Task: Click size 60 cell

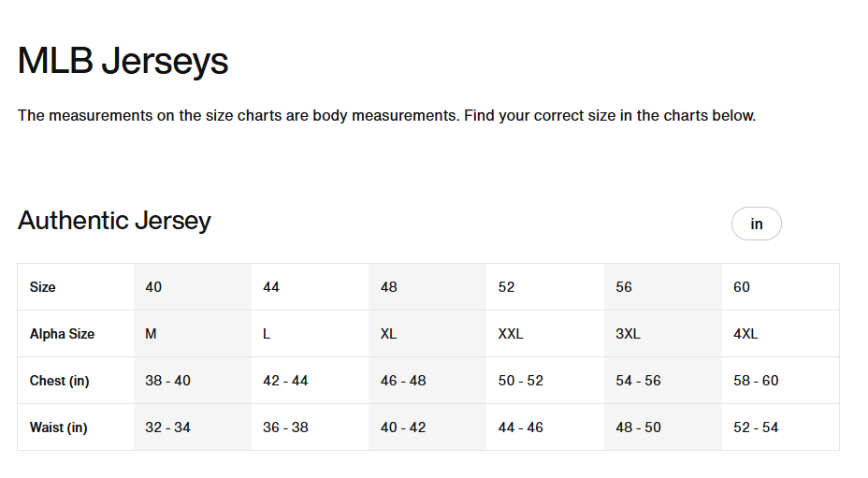Action: click(742, 287)
